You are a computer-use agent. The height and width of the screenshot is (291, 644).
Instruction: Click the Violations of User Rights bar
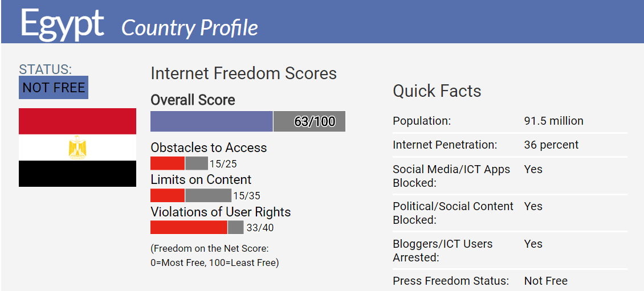197,227
